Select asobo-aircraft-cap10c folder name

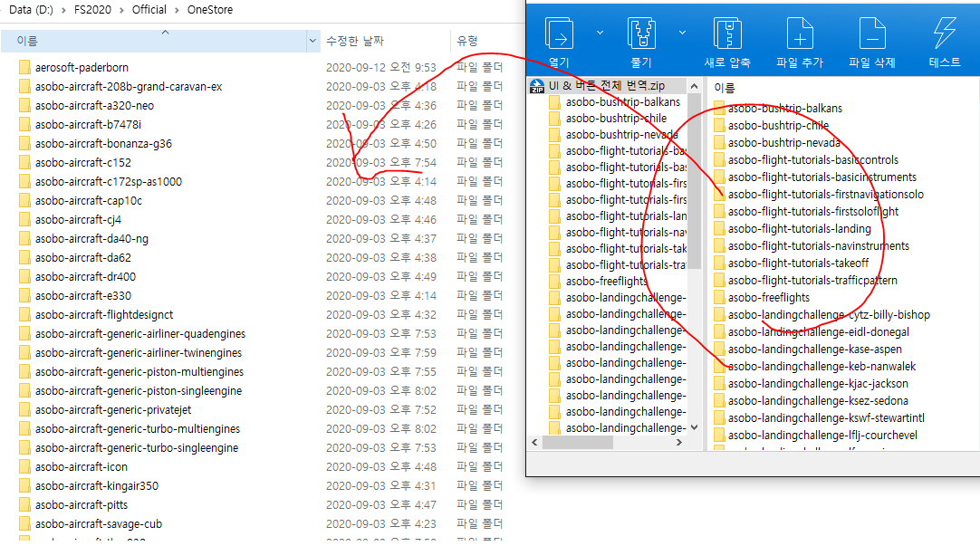(89, 200)
